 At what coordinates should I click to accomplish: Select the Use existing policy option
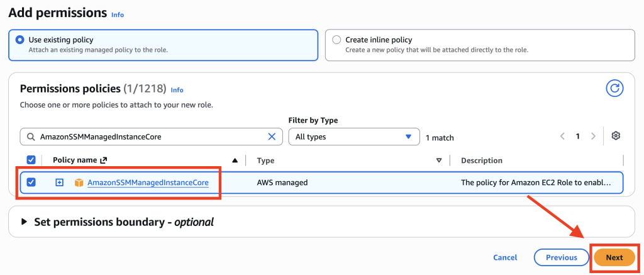(163, 45)
